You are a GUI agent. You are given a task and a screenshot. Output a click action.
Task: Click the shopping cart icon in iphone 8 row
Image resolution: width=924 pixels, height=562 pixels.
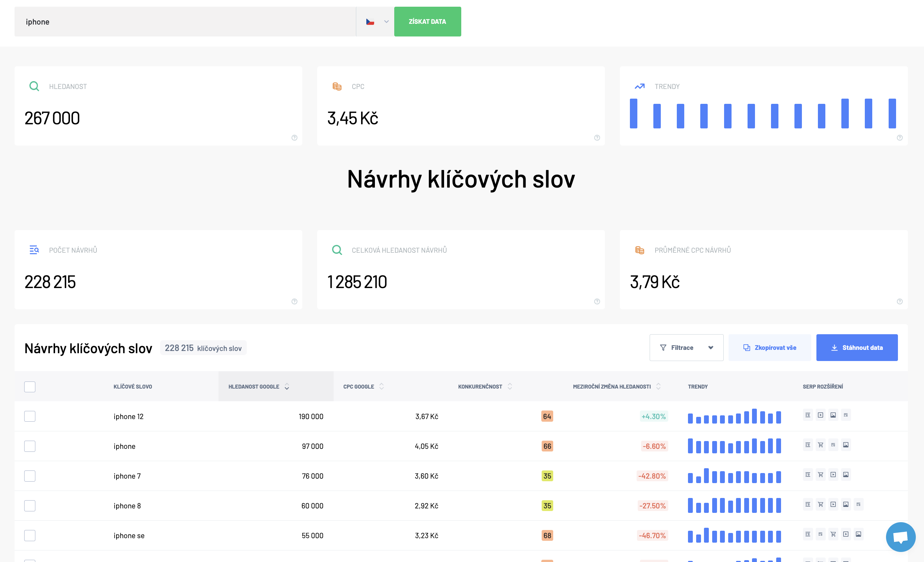pos(821,505)
